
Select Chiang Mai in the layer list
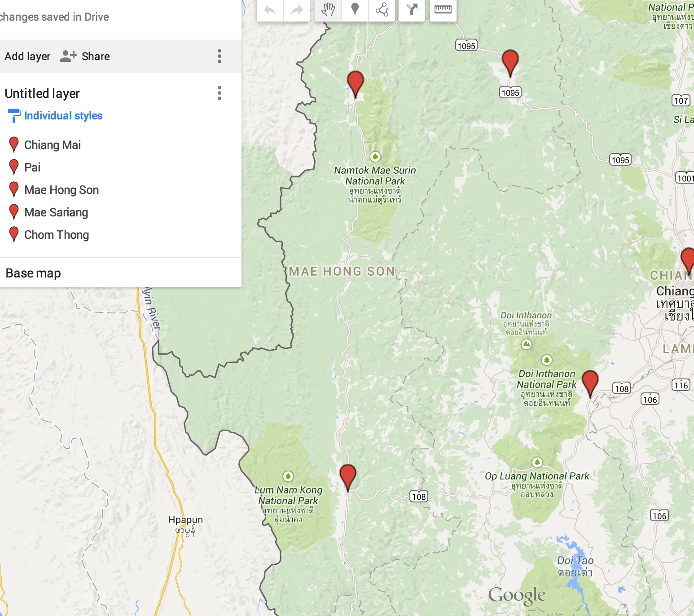53,145
